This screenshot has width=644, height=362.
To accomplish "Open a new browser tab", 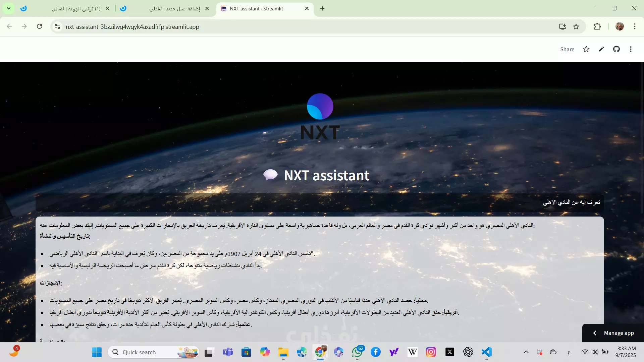I will 322,8.
